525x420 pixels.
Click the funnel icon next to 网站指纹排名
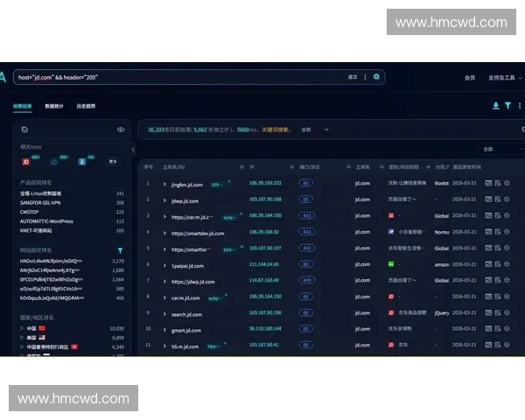[x=120, y=250]
